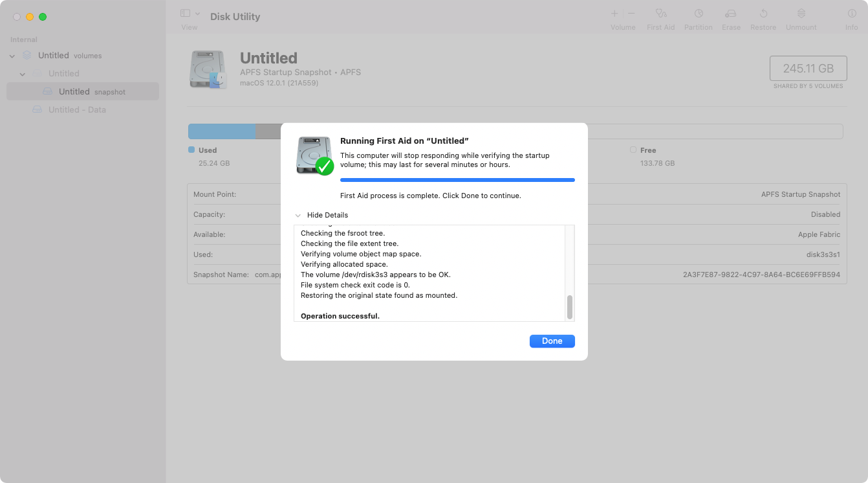Viewport: 868px width, 483px height.
Task: Click 'Checking the fsroot tree.' log line
Action: (343, 233)
